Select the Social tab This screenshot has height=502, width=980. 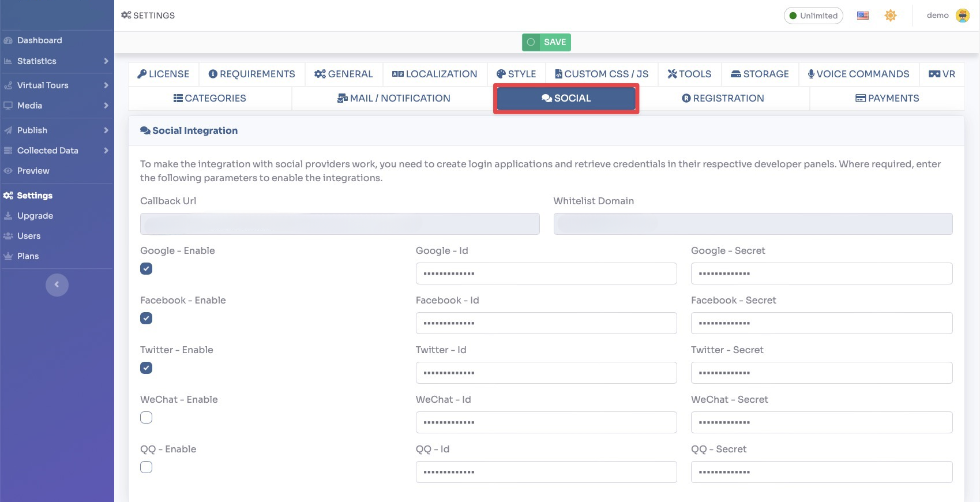(566, 98)
